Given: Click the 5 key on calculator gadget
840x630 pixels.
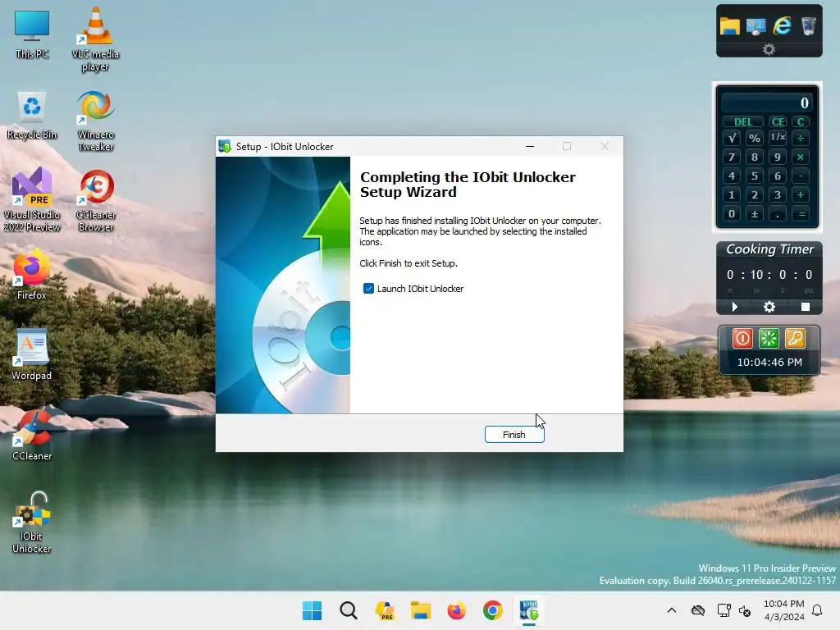Looking at the screenshot, I should (755, 176).
